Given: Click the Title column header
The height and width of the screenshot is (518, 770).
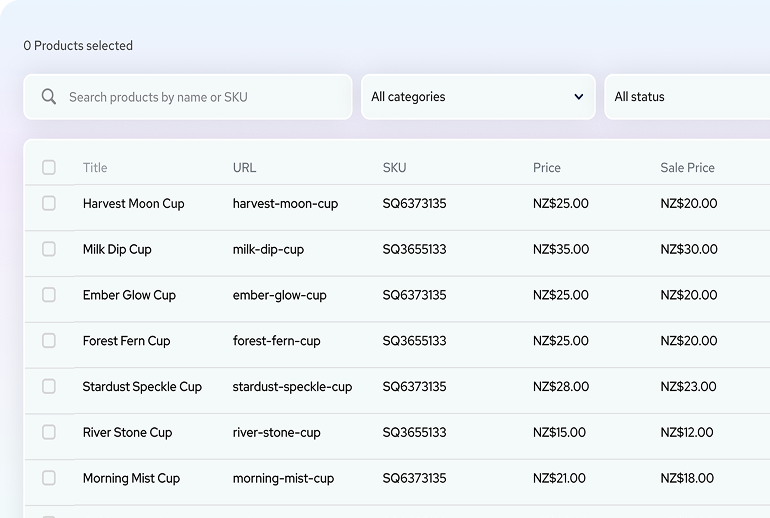Looking at the screenshot, I should [x=95, y=168].
